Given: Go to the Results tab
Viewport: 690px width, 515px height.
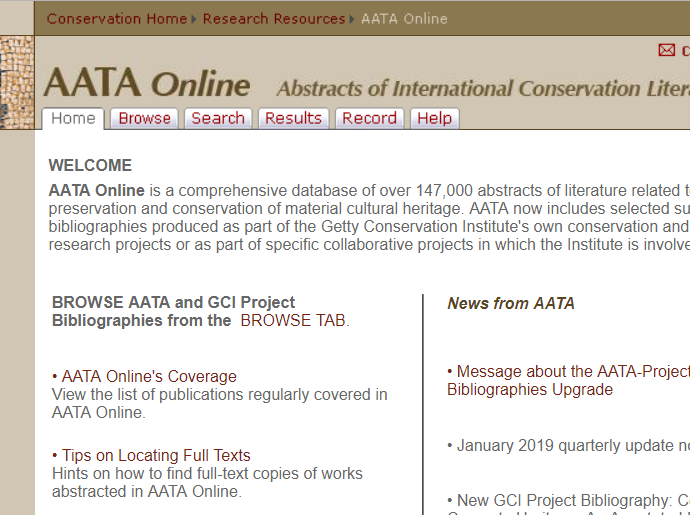Looking at the screenshot, I should [x=294, y=118].
